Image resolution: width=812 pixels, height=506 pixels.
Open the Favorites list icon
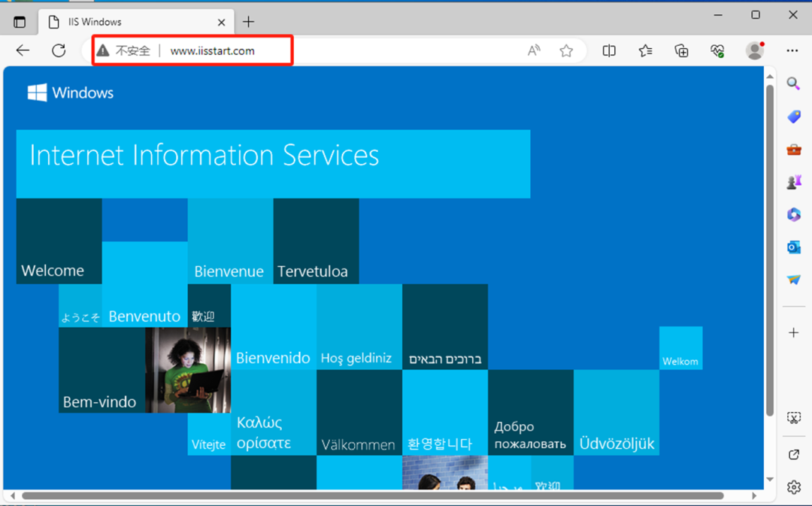645,50
